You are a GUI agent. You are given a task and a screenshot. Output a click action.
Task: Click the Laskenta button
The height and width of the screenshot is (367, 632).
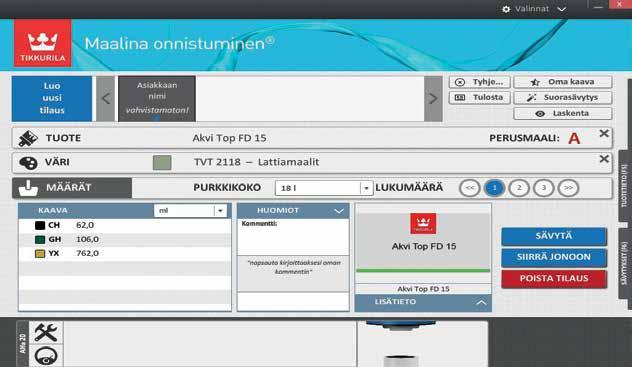563,114
